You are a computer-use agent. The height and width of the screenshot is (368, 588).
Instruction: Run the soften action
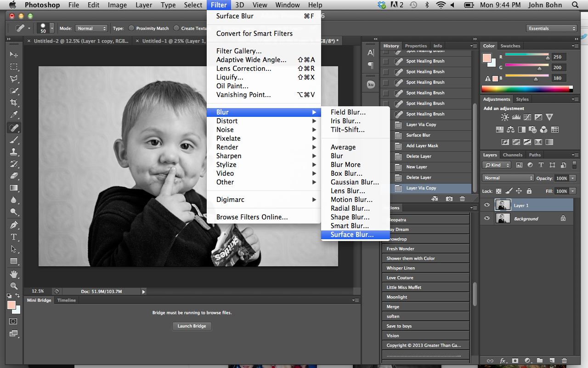(x=426, y=316)
